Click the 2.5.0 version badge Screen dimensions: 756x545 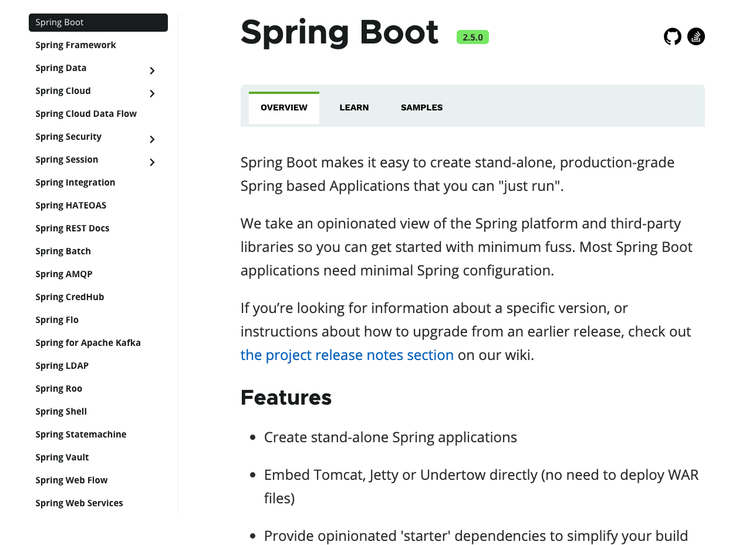pyautogui.click(x=473, y=37)
